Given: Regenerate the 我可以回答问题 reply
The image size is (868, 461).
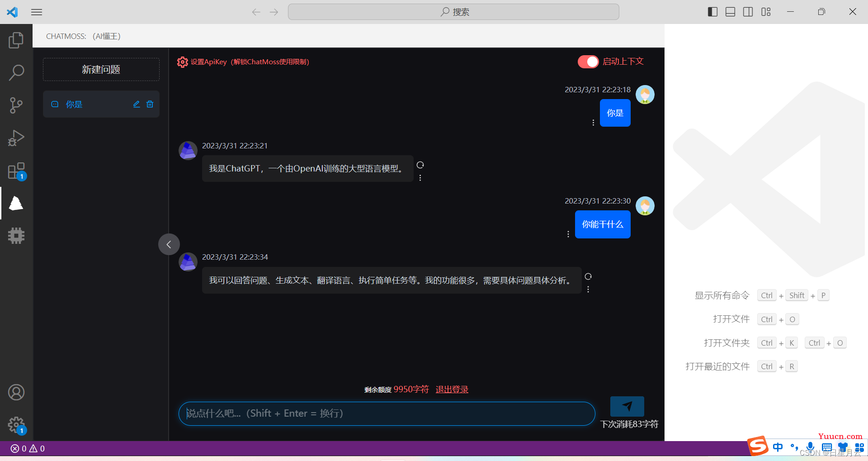Looking at the screenshot, I should [588, 276].
